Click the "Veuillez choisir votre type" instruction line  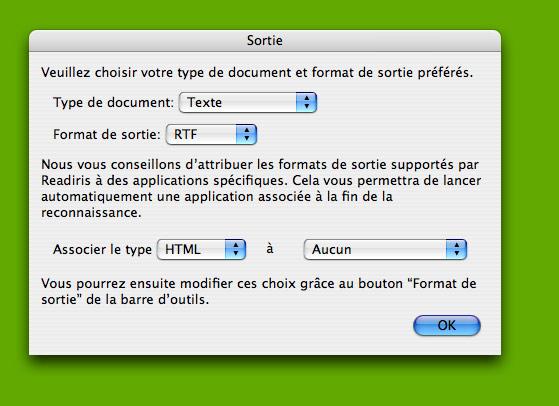(x=257, y=73)
